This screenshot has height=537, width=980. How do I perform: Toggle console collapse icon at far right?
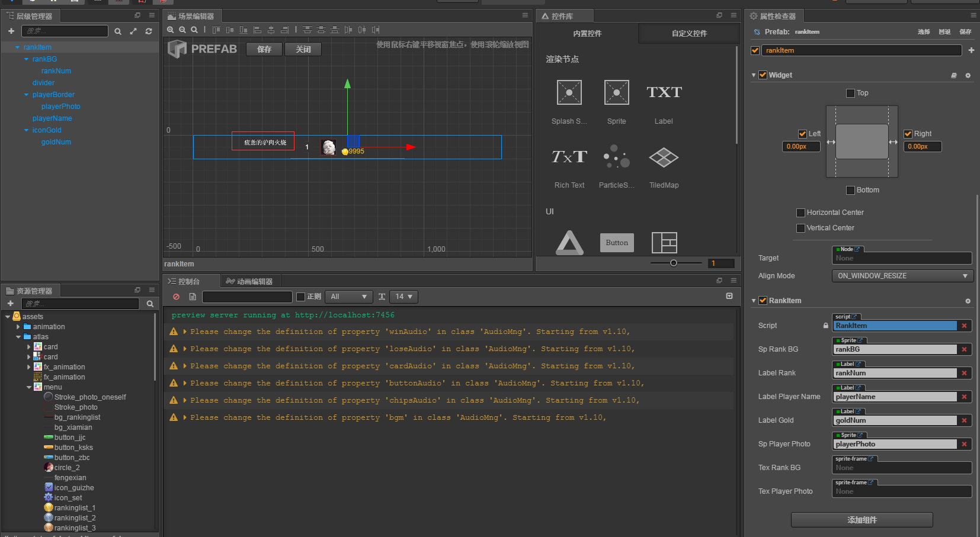[x=729, y=296]
